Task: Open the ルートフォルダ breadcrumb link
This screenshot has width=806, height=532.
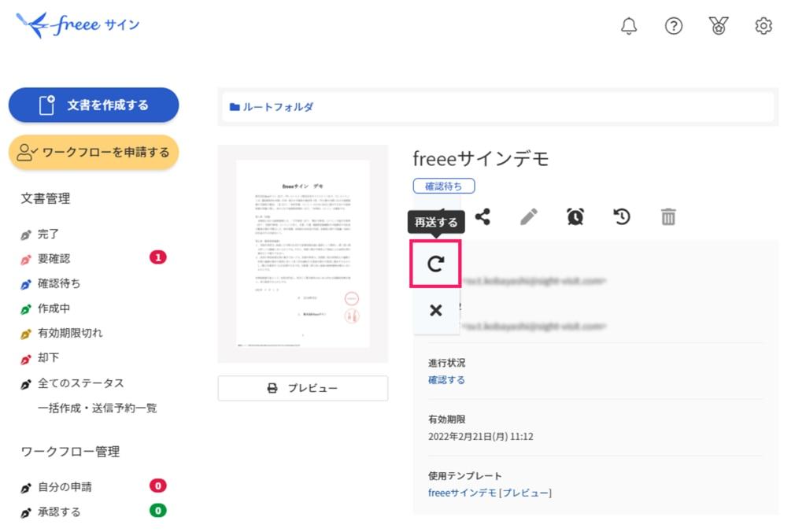Action: click(278, 107)
